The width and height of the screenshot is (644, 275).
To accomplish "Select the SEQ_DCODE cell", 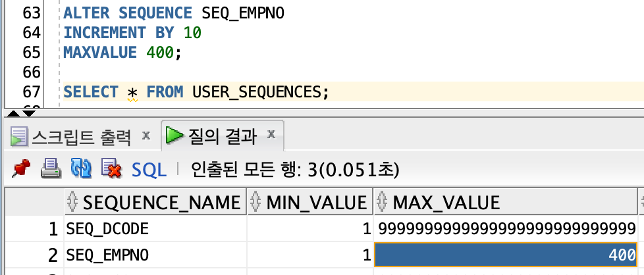I will (155, 229).
